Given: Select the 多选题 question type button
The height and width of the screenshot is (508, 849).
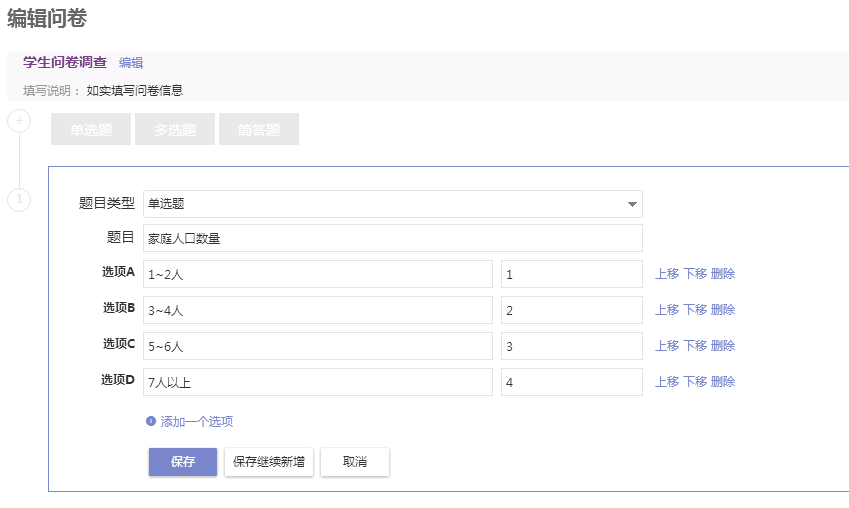Looking at the screenshot, I should [x=175, y=129].
